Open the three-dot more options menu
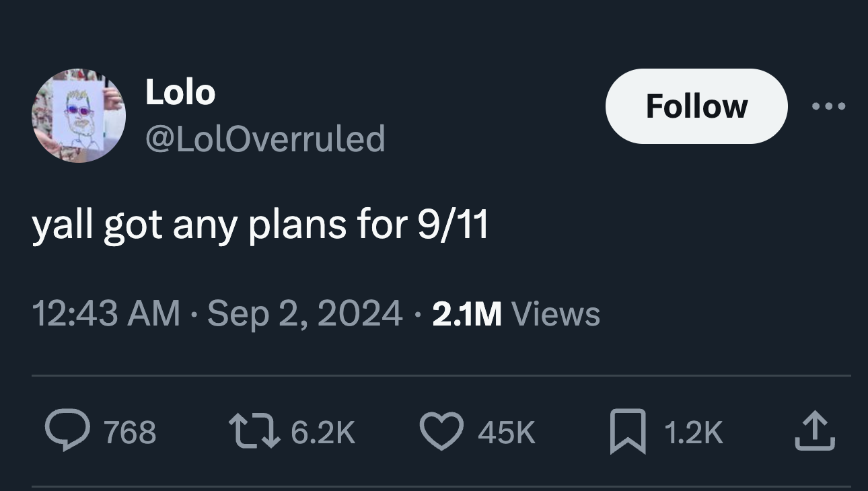 coord(828,106)
